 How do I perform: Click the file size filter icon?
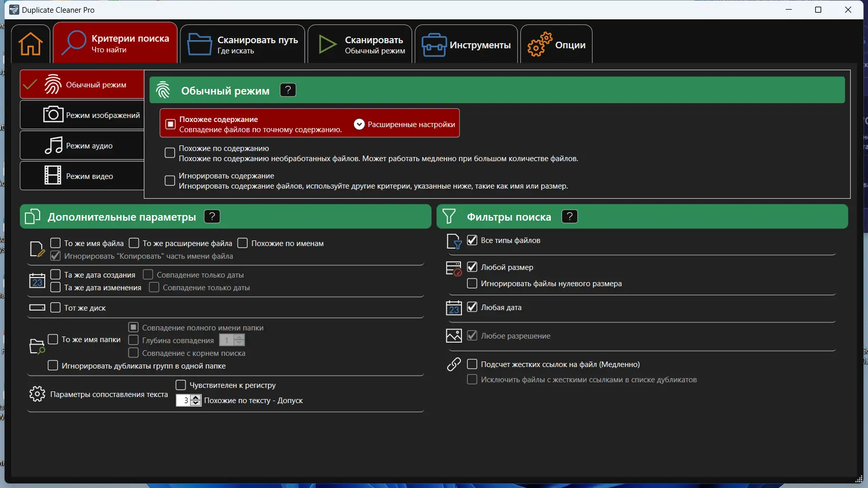pos(454,268)
